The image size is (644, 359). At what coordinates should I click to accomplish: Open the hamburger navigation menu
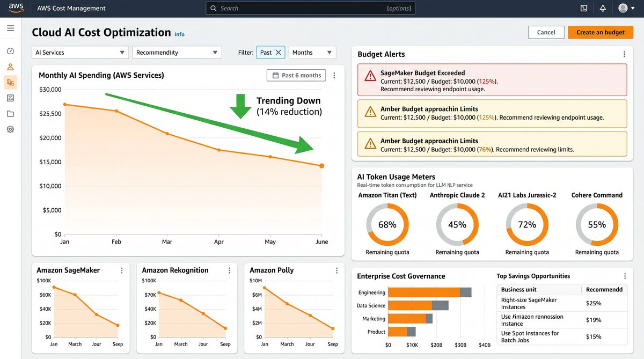coord(10,28)
